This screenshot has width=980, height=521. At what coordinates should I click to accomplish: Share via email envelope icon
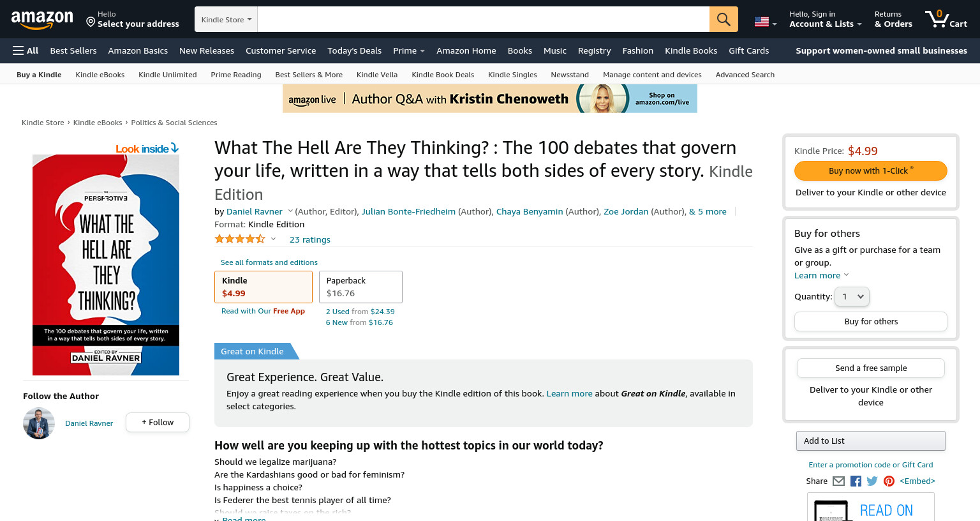tap(838, 481)
